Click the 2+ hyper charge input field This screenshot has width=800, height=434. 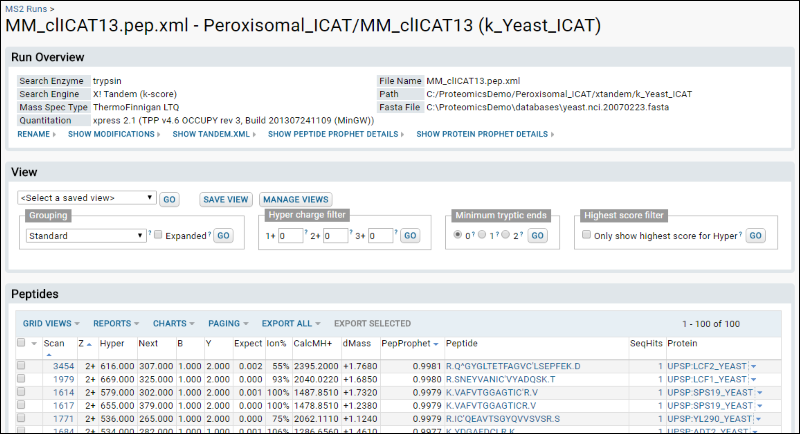[335, 236]
